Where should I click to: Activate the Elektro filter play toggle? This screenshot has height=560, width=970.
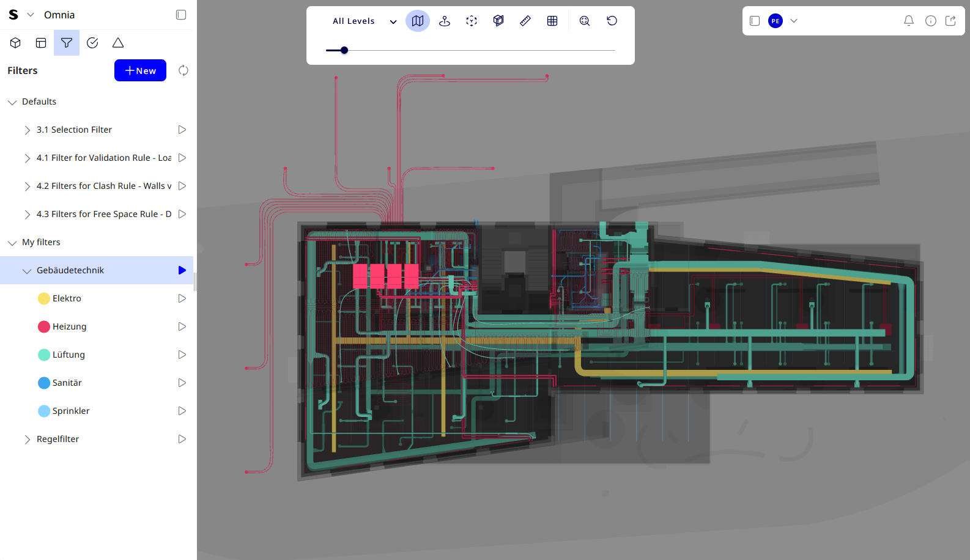182,298
